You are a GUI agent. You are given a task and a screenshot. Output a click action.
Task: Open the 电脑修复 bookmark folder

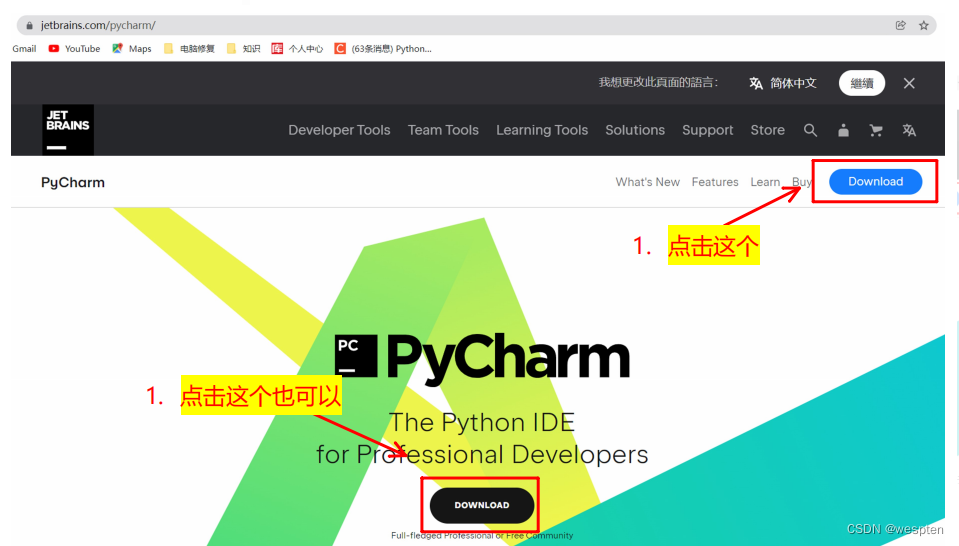(189, 49)
